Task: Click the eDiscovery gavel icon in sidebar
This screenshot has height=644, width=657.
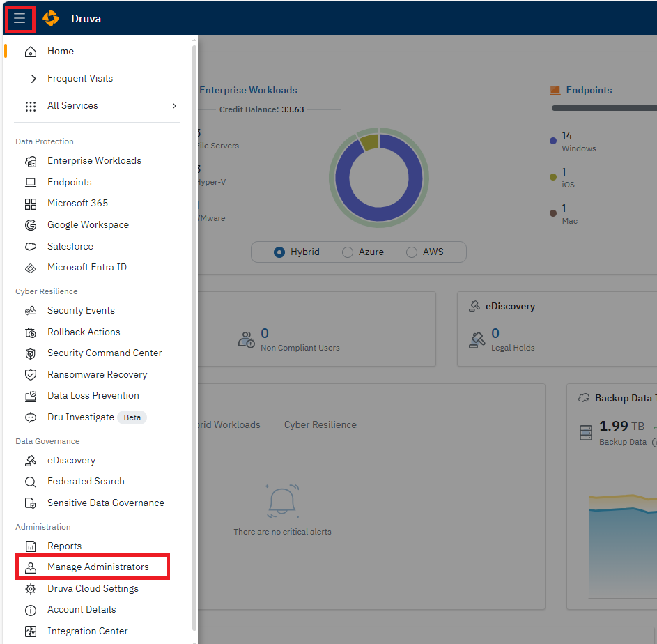Action: (x=31, y=461)
